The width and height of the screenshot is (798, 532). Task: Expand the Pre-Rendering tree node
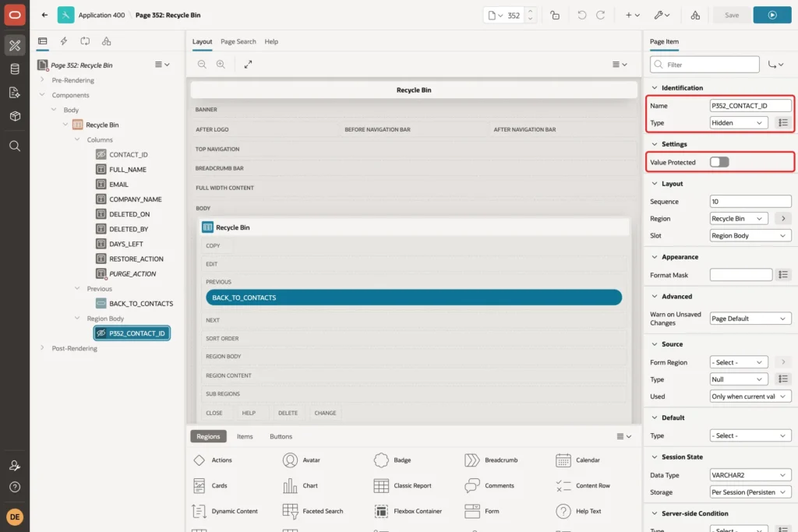pyautogui.click(x=42, y=80)
